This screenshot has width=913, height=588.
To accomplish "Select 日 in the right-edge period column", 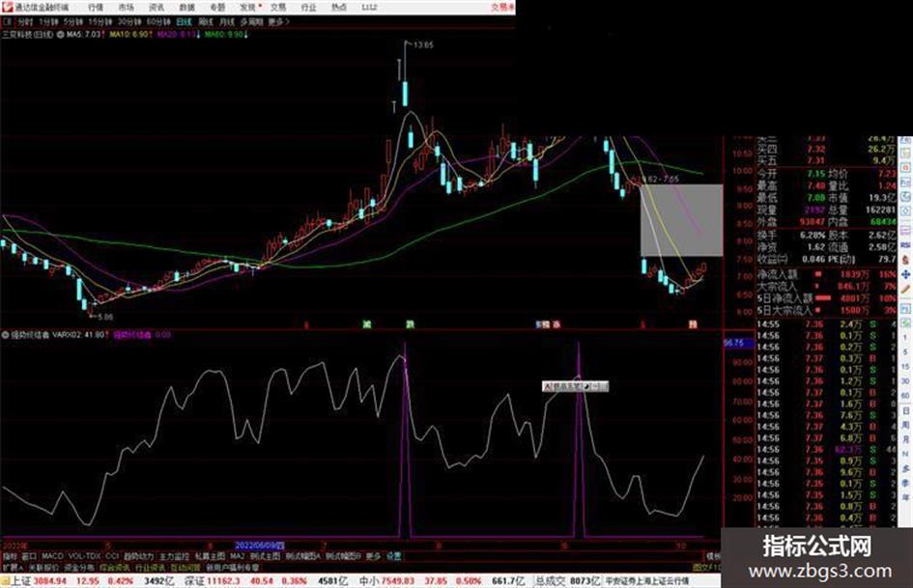I will (x=905, y=411).
